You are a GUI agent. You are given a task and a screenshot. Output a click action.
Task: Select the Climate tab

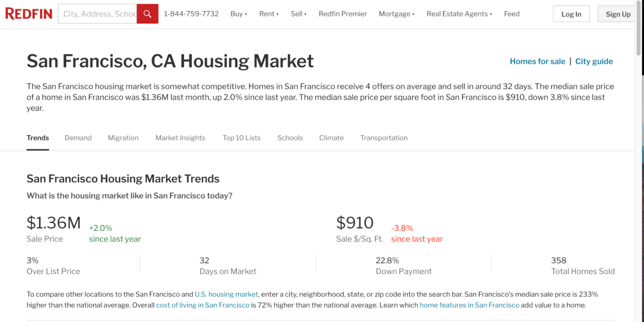(331, 138)
